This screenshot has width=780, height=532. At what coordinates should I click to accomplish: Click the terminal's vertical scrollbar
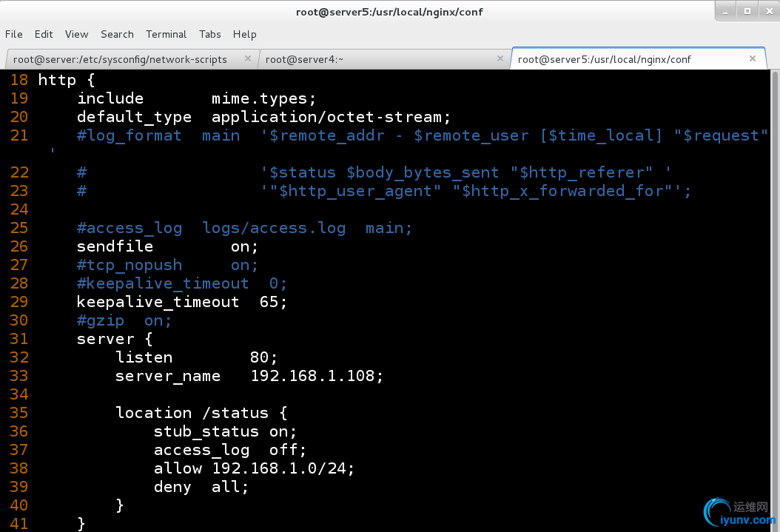tap(775, 296)
